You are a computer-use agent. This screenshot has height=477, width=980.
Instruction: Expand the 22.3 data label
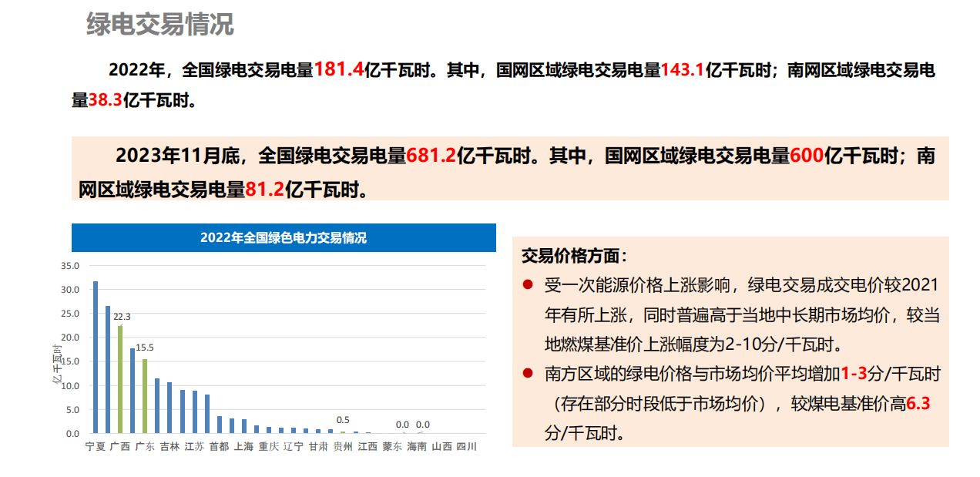click(123, 316)
